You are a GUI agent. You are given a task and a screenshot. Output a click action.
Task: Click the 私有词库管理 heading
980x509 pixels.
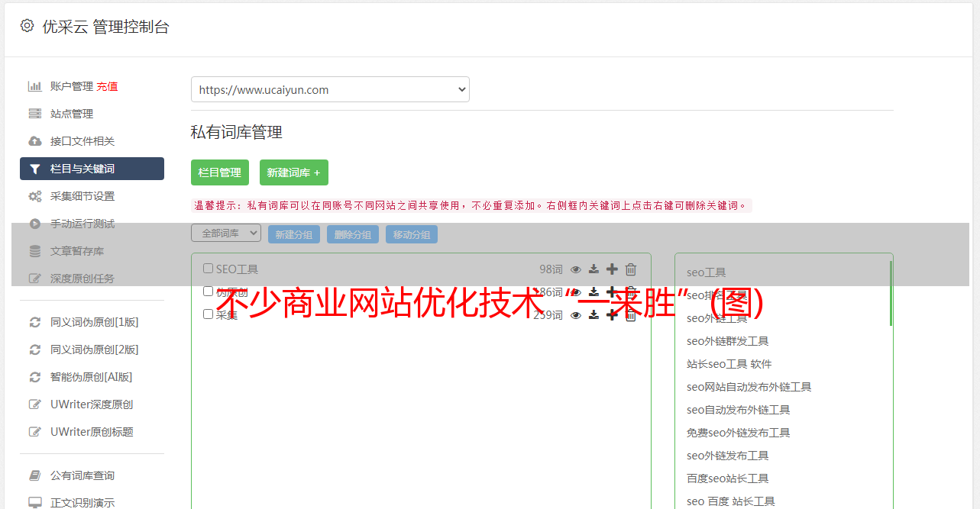pyautogui.click(x=237, y=132)
